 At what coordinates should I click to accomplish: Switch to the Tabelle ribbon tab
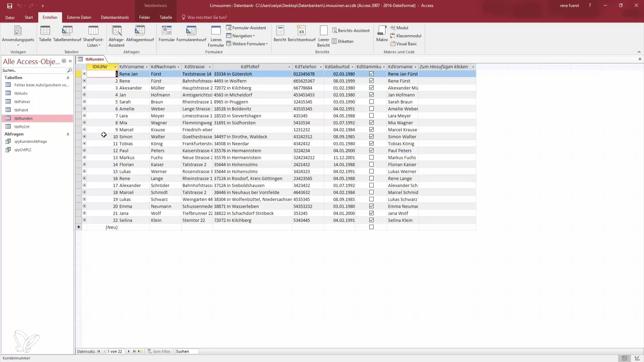click(166, 17)
